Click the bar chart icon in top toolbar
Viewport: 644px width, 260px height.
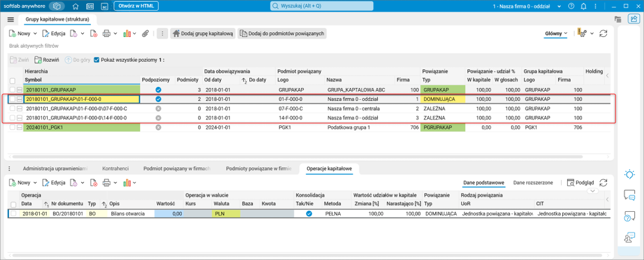pos(127,33)
